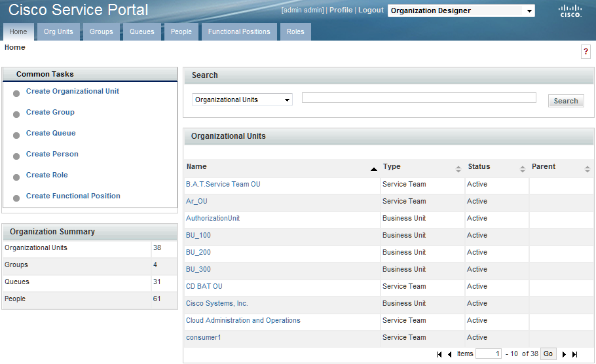Click the Organization Summary panel header
Viewport: 596px width, 364px height.
pyautogui.click(x=90, y=232)
